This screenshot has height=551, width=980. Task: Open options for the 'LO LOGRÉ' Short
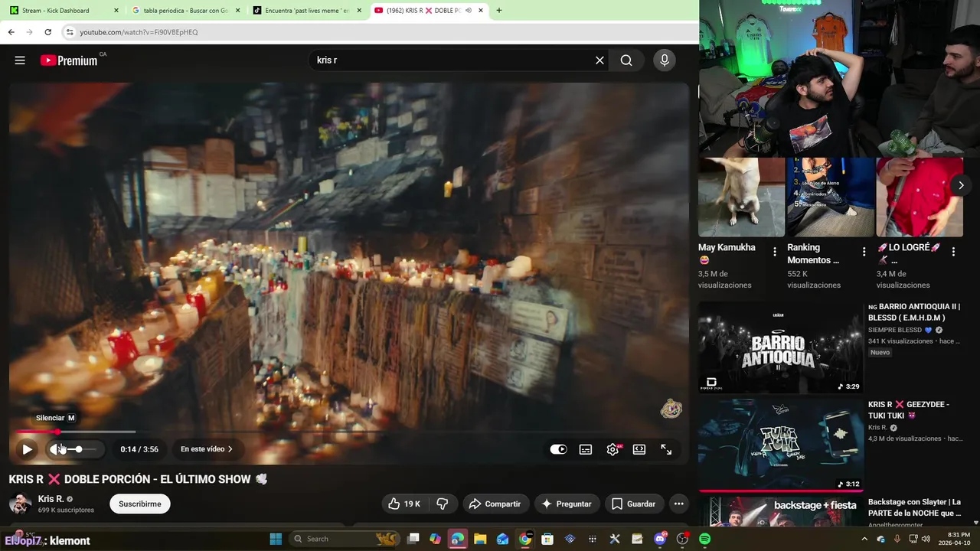pyautogui.click(x=953, y=252)
